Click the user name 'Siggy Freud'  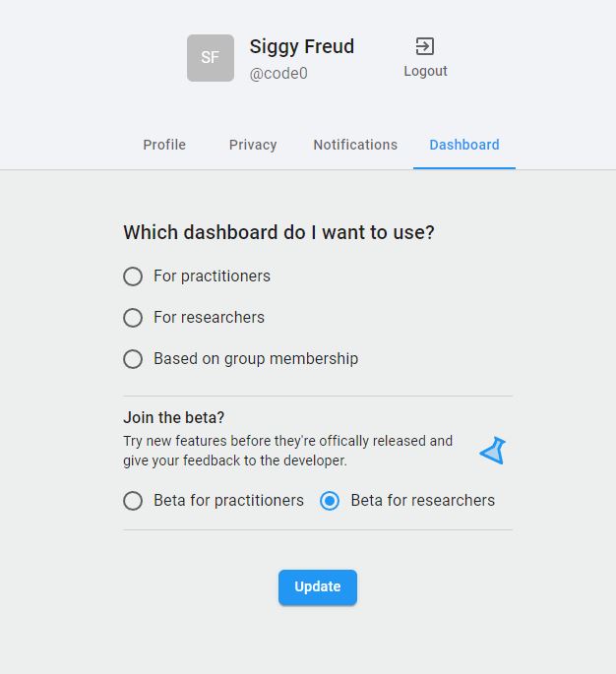coord(301,46)
